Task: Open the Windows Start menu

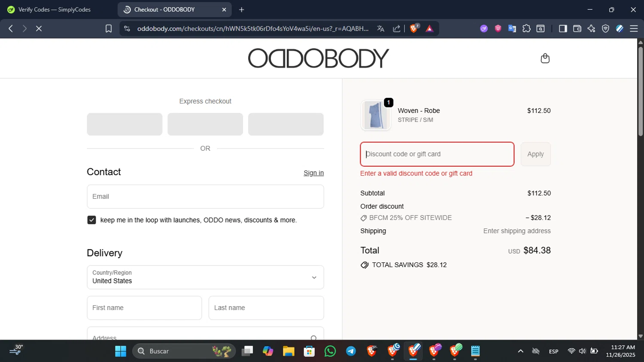Action: point(121,351)
